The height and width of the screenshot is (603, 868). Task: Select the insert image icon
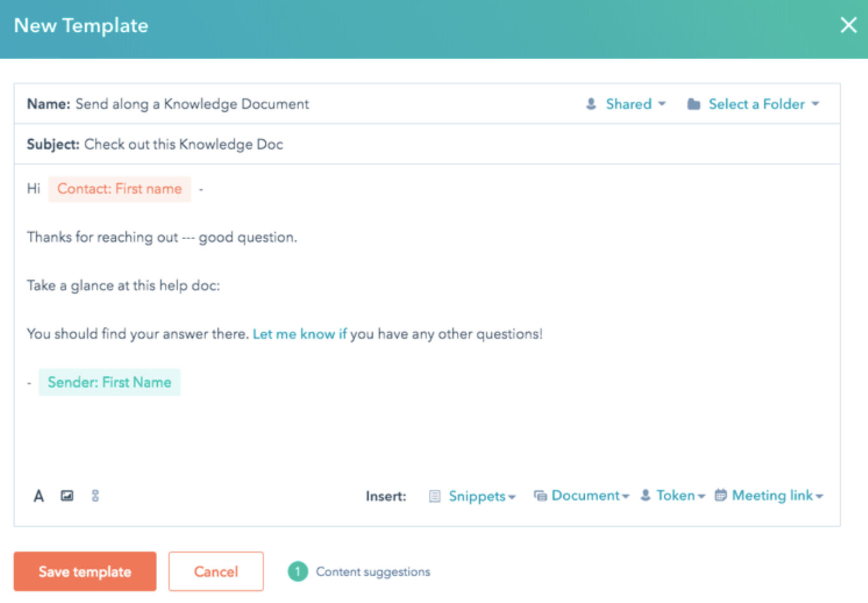66,496
